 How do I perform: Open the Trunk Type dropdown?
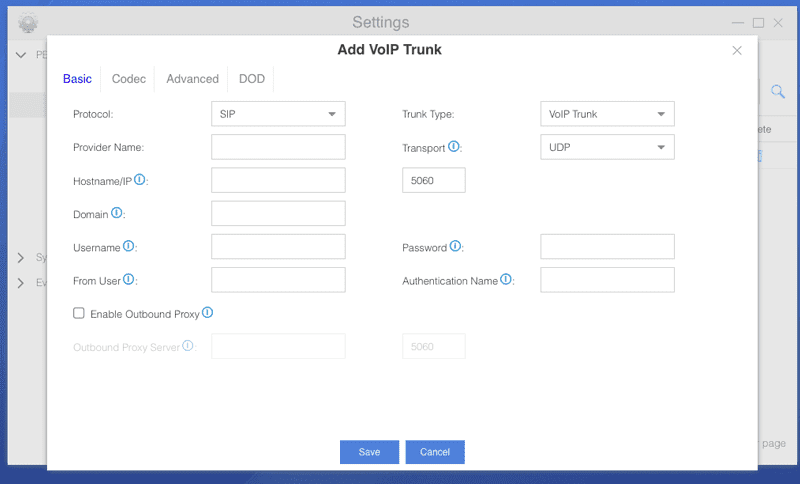tap(607, 114)
